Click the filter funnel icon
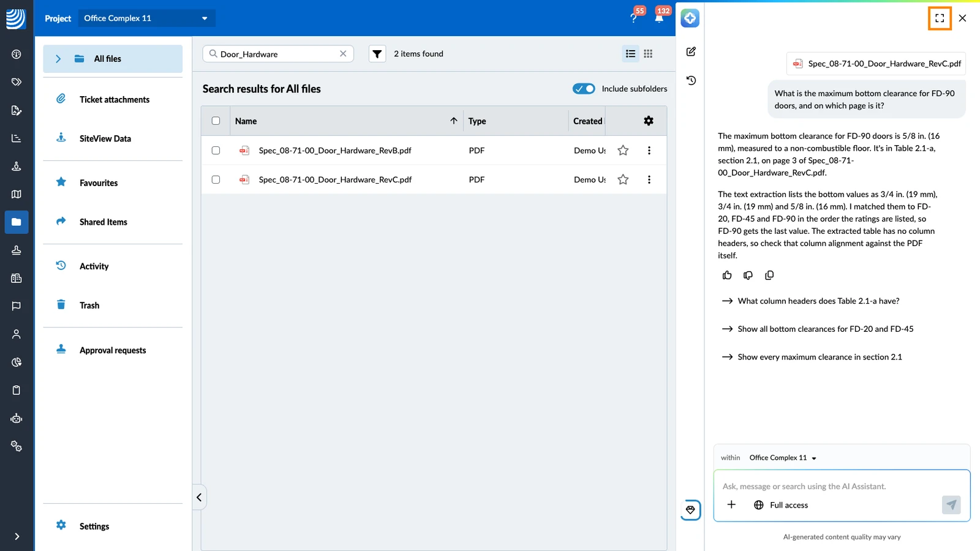This screenshot has height=551, width=980. pos(377,54)
